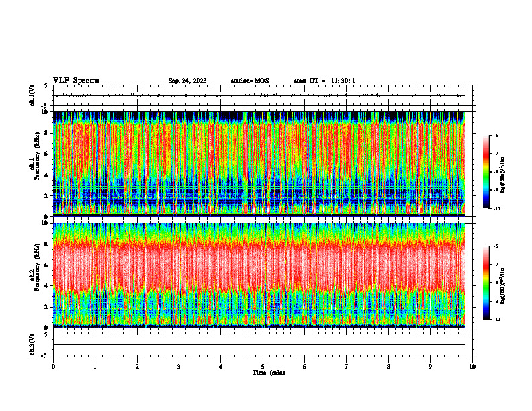Click time axis tick label "6"
Image resolution: width=532 pixels, height=411 pixels.
[305, 367]
